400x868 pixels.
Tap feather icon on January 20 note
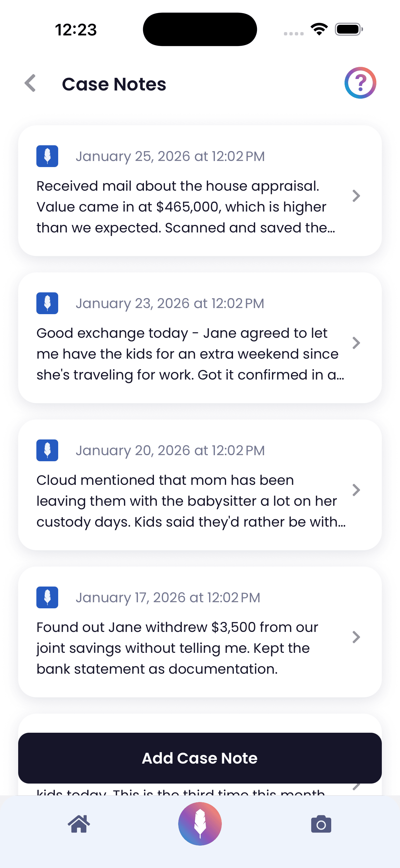pyautogui.click(x=47, y=450)
